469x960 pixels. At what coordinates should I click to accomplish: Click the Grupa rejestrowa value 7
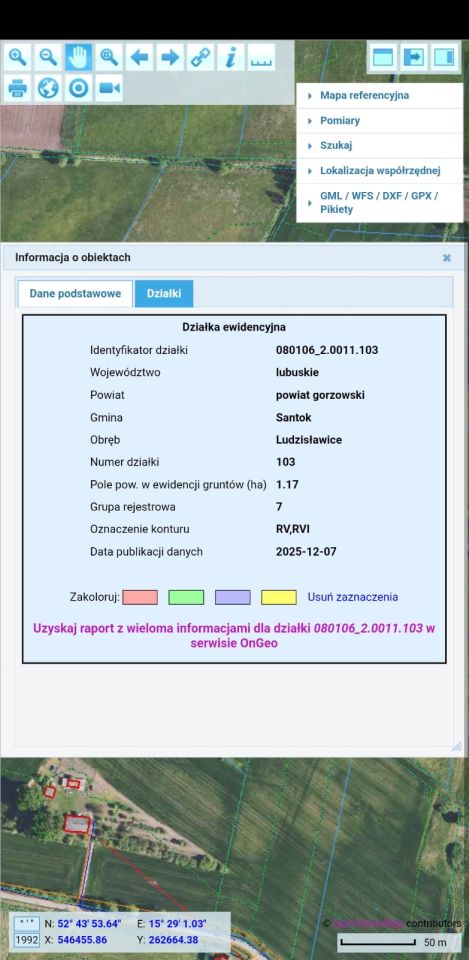coord(279,507)
